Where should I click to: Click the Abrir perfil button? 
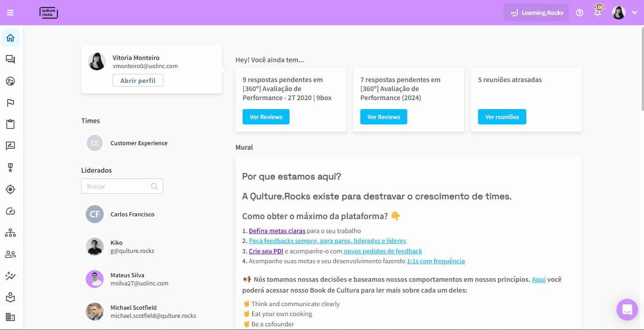pyautogui.click(x=138, y=81)
